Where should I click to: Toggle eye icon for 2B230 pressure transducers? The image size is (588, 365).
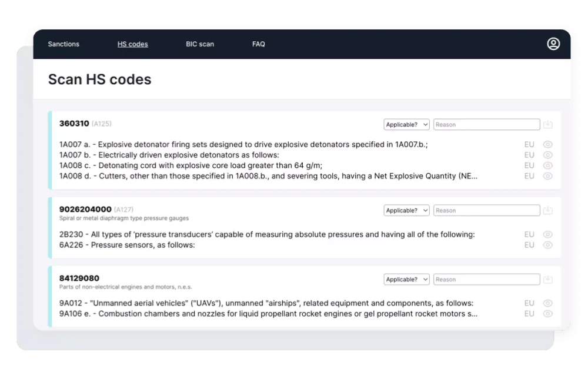(548, 234)
